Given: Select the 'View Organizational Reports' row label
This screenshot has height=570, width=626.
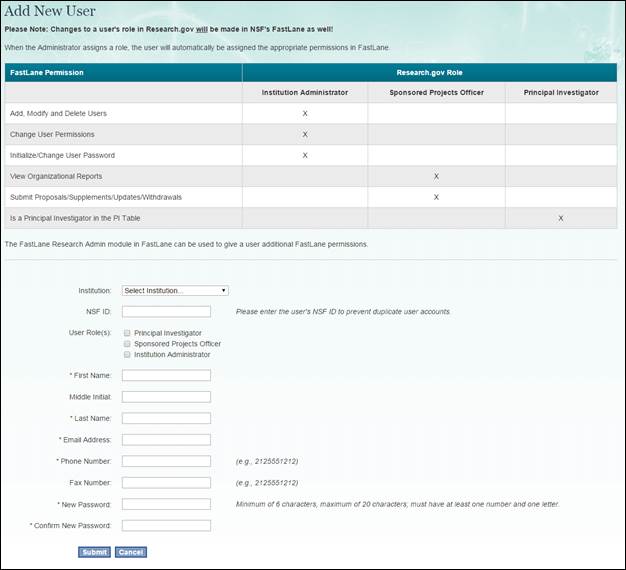Looking at the screenshot, I should tap(56, 176).
